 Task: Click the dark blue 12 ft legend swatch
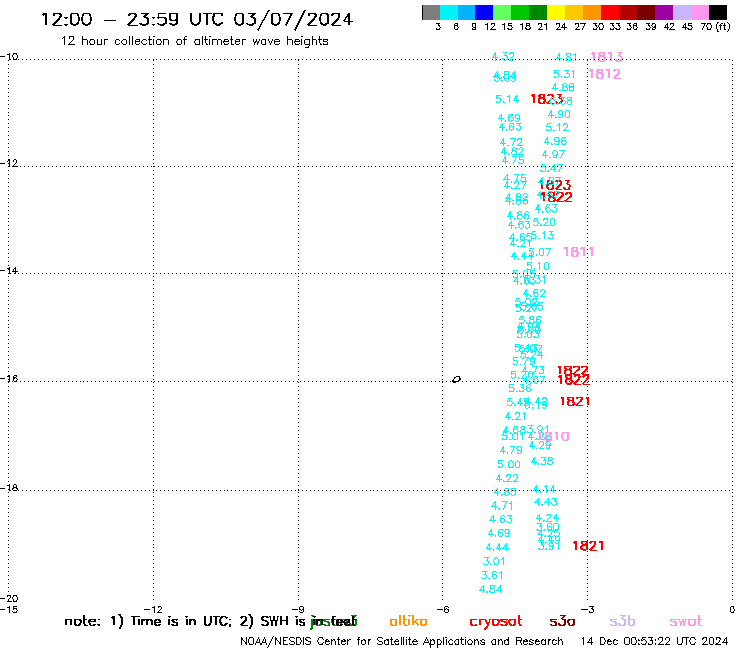[x=485, y=12]
